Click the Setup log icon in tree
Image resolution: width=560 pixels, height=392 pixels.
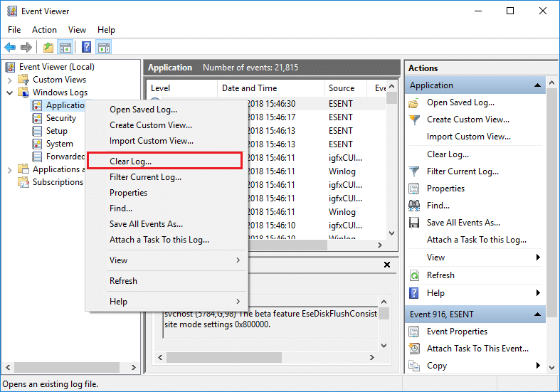(37, 131)
